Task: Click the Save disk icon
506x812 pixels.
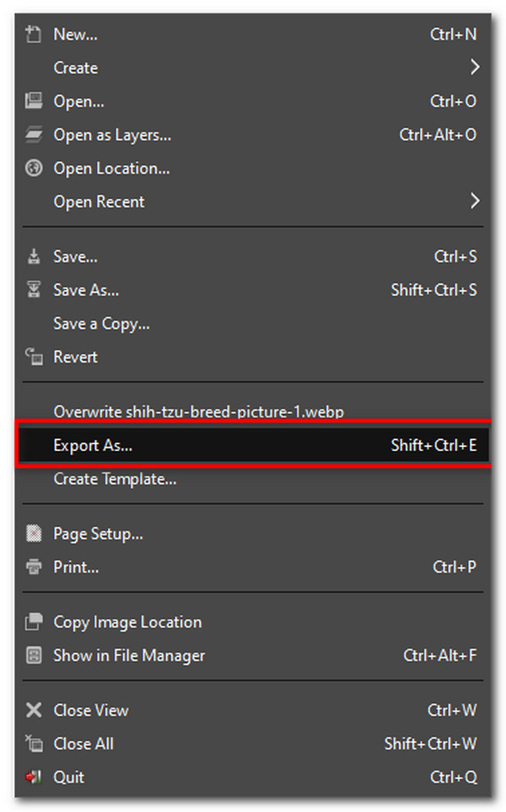Action: pyautogui.click(x=34, y=256)
